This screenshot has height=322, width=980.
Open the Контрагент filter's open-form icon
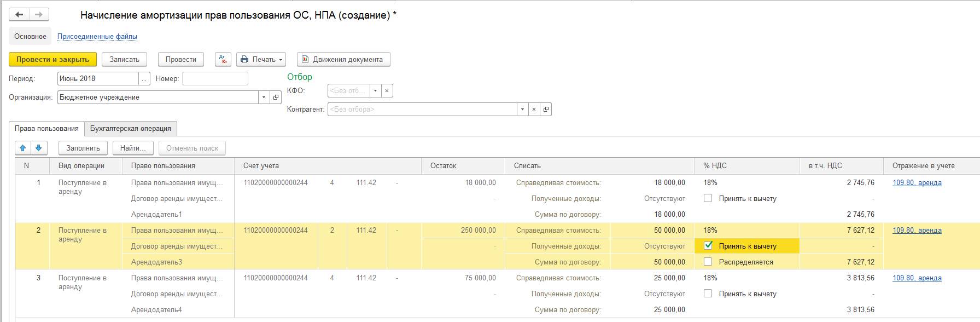[546, 109]
